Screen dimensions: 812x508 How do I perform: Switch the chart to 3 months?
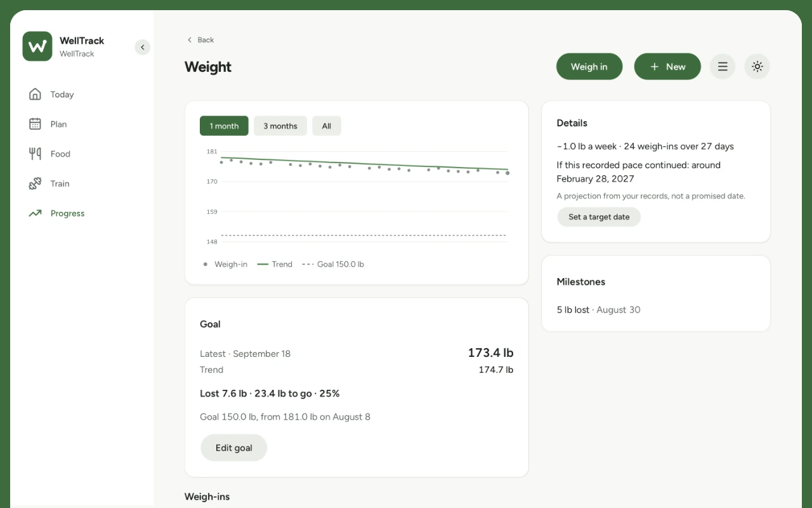click(280, 126)
